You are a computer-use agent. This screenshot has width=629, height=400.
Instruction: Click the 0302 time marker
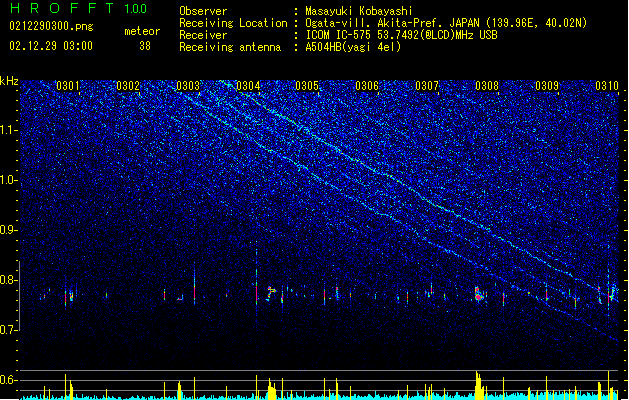coord(128,86)
